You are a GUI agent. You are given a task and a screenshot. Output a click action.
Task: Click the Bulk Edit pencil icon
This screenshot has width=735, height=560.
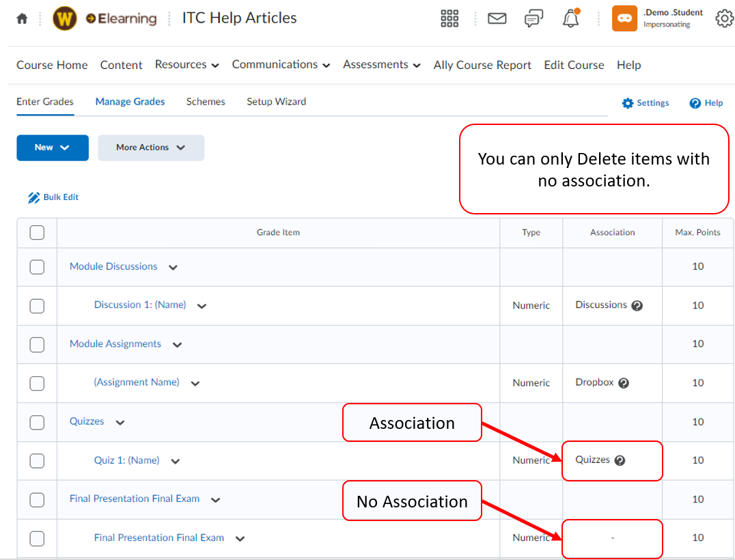[x=33, y=198]
